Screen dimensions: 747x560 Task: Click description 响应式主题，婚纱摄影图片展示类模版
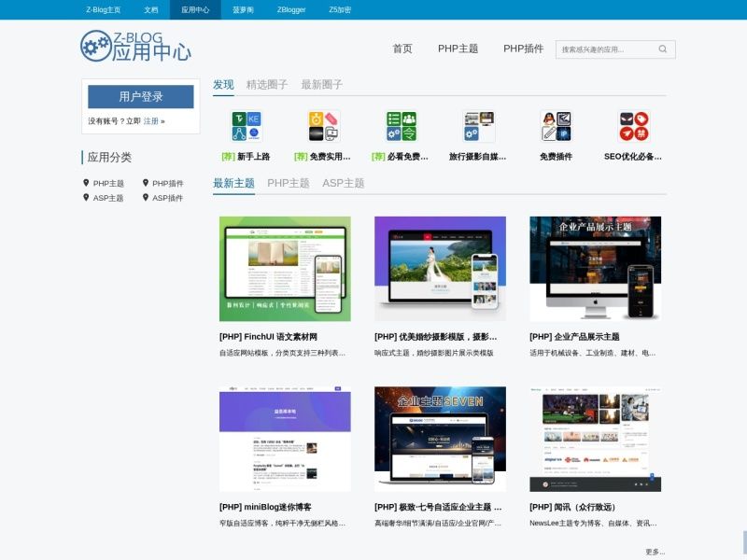(x=434, y=353)
